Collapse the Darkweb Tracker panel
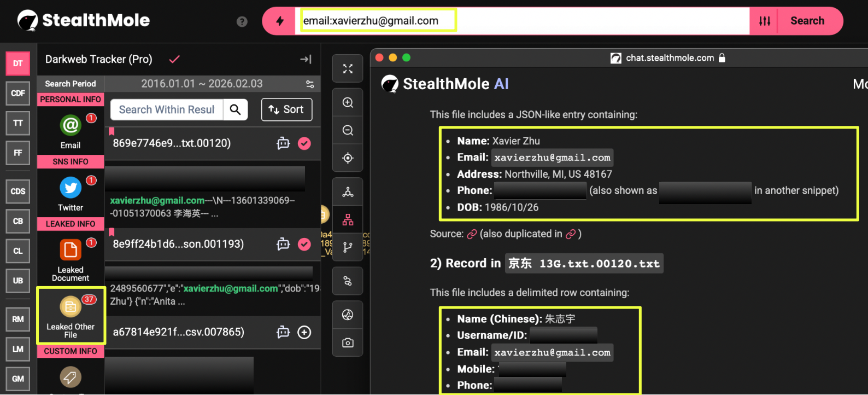Image resolution: width=868 pixels, height=395 pixels. coord(306,59)
